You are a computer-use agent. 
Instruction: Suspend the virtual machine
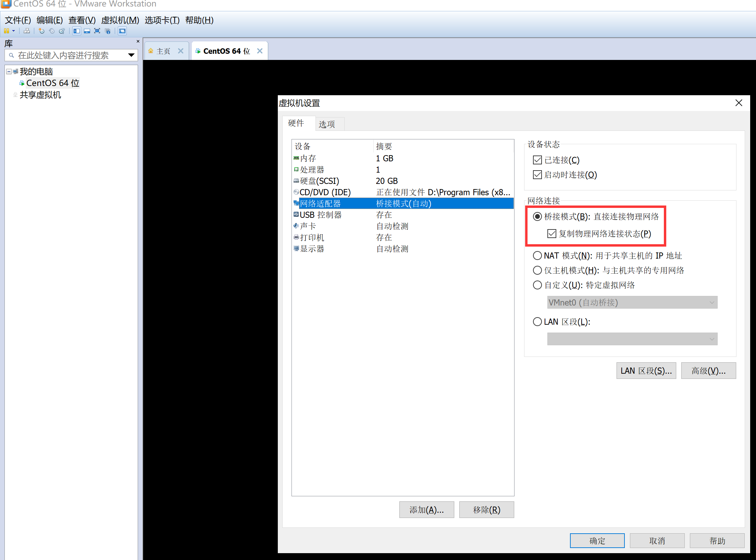7,31
